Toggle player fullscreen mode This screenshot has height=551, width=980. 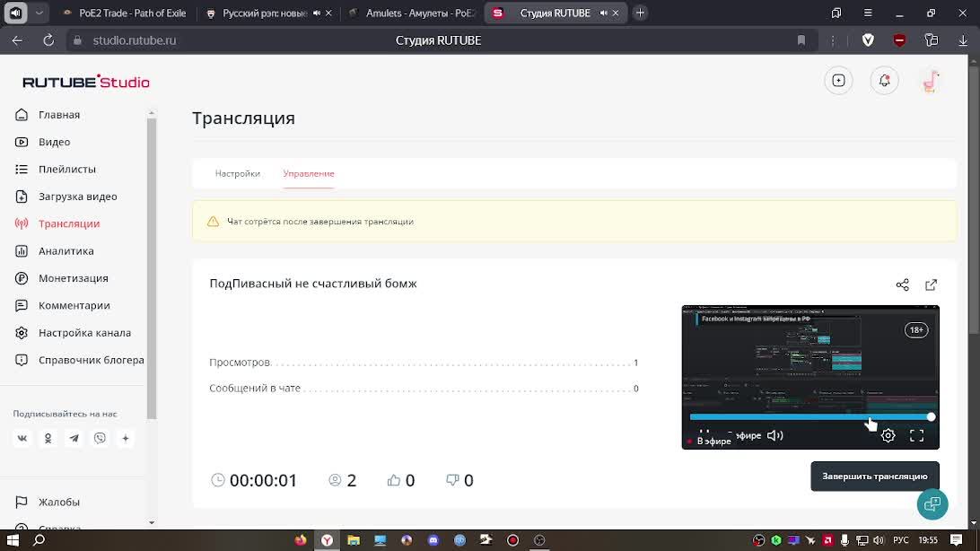(917, 436)
